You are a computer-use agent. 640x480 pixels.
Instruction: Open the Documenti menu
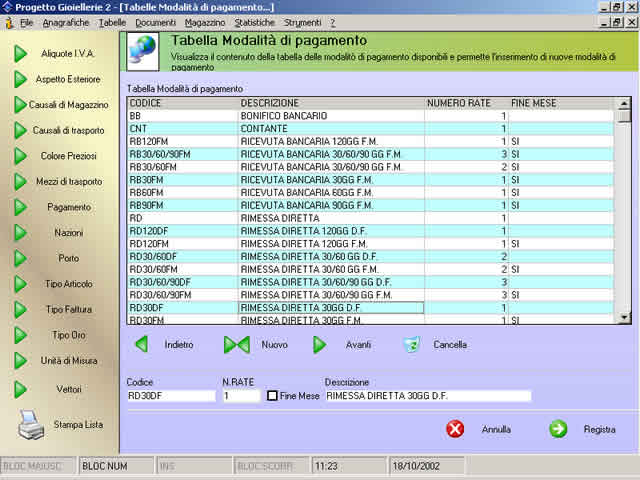(x=156, y=23)
